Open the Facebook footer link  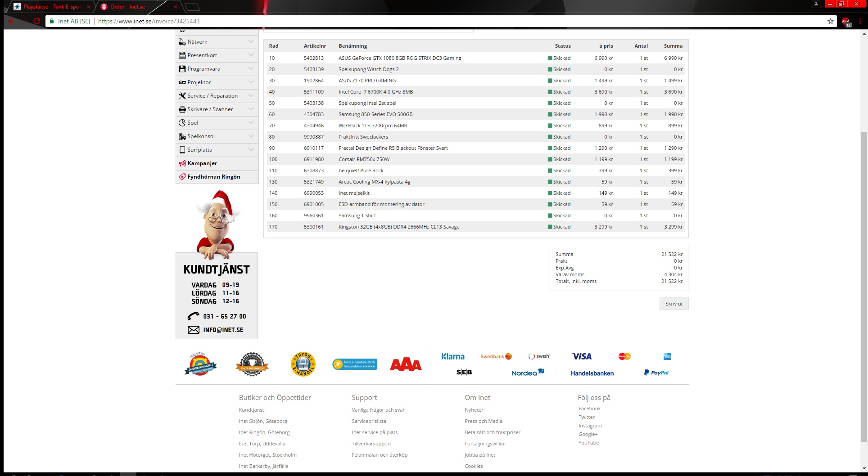pos(589,409)
